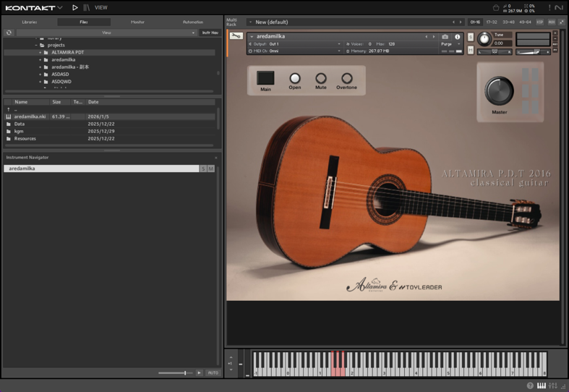Expand the ALTAMIRA PDT folder
The image size is (569, 392).
click(x=40, y=53)
